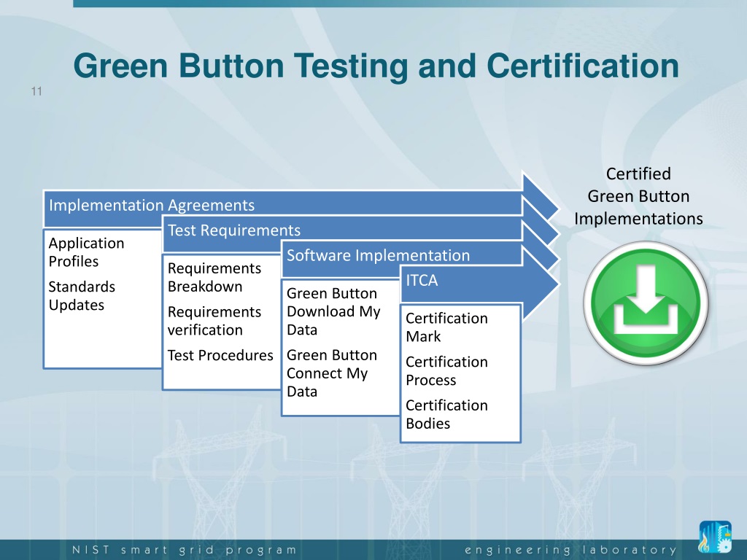Image resolution: width=747 pixels, height=560 pixels.
Task: Click Green Button Connect My Data text
Action: pyautogui.click(x=332, y=373)
